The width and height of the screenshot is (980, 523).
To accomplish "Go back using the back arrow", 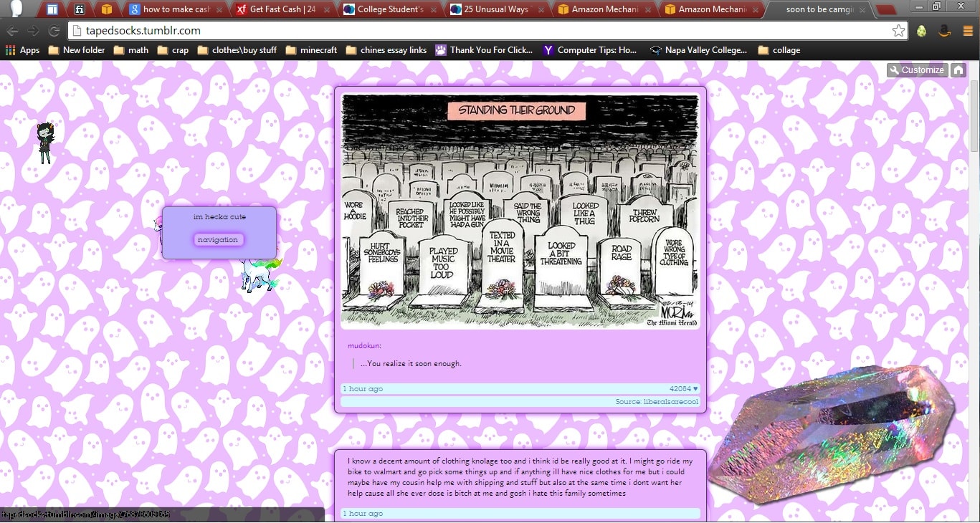I will (13, 32).
